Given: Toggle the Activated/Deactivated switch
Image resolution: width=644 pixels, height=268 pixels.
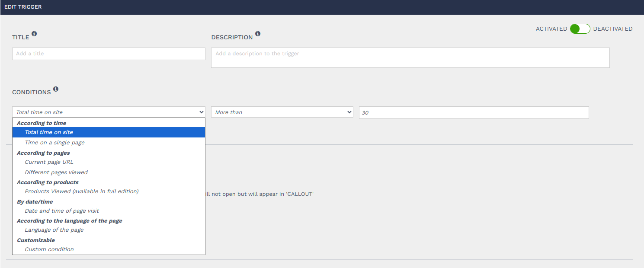Looking at the screenshot, I should coord(580,29).
